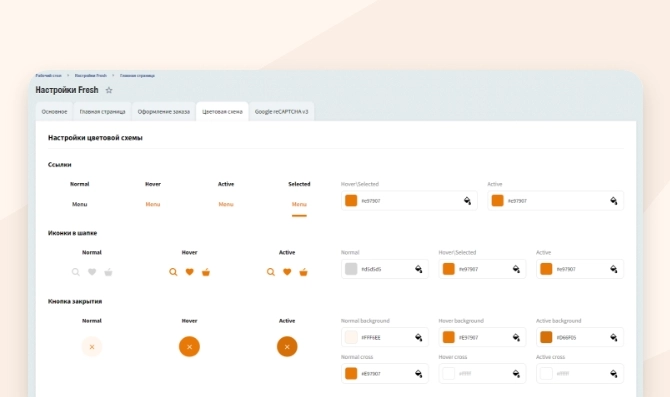
Task: Click orange swatch in icons Hover\Selected field
Action: pos(449,269)
